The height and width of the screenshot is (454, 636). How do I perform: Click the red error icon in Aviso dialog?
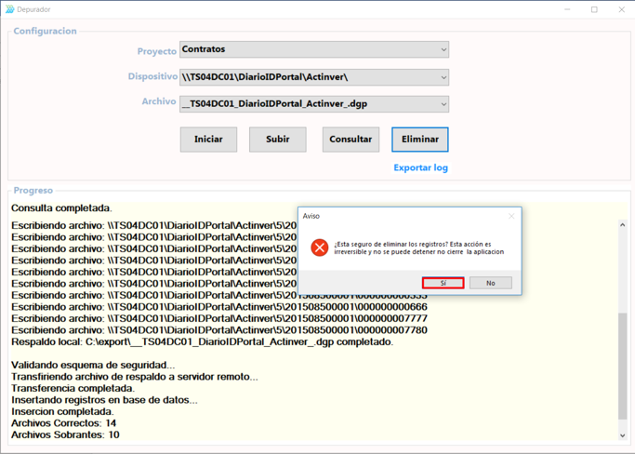coord(319,247)
